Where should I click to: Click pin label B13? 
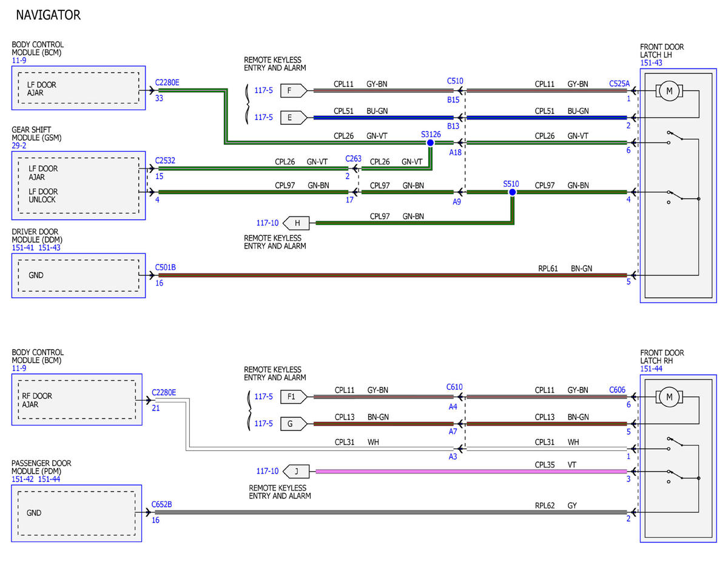454,126
